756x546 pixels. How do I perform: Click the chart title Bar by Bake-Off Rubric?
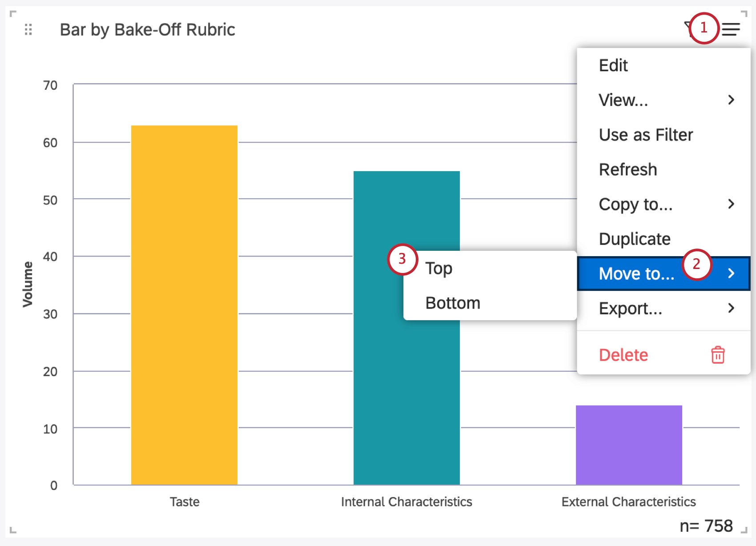pyautogui.click(x=148, y=29)
